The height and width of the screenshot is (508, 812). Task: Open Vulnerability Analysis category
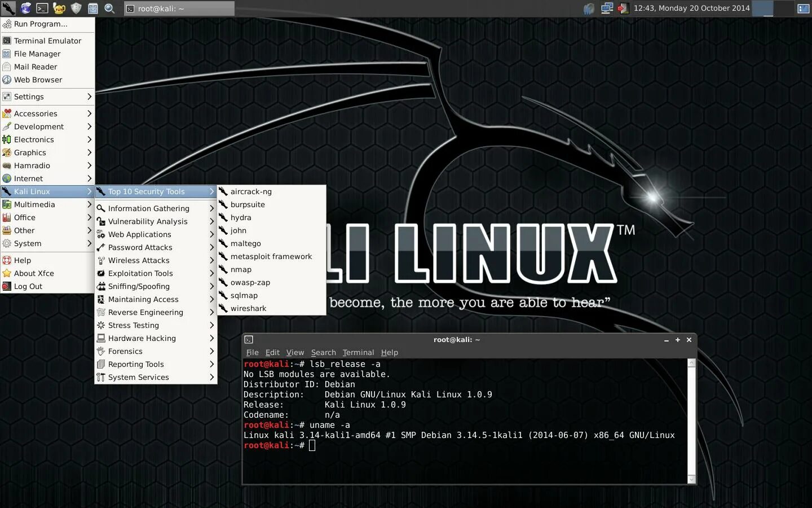156,221
